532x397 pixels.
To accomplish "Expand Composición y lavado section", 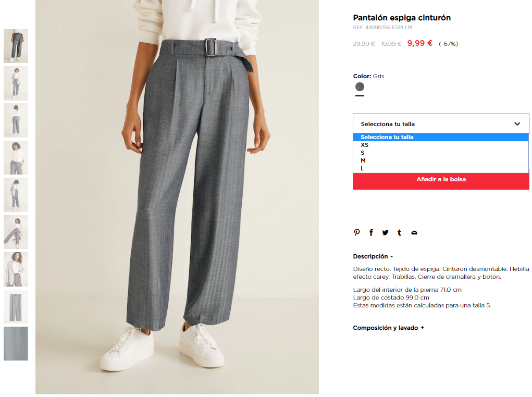I will point(389,328).
